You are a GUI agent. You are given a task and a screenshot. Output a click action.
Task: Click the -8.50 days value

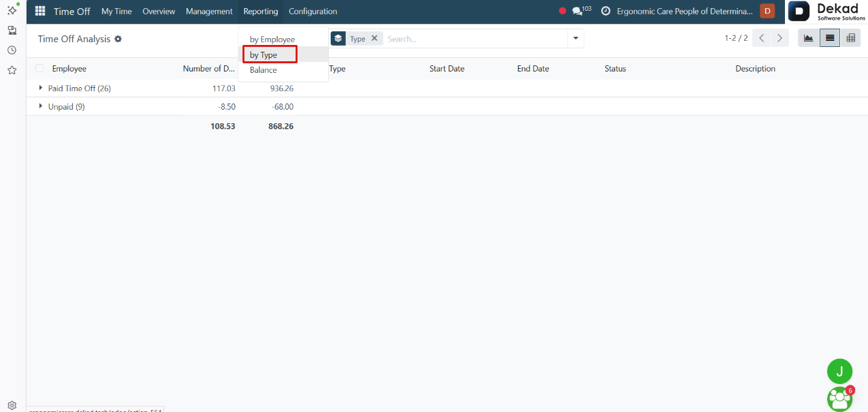point(225,106)
